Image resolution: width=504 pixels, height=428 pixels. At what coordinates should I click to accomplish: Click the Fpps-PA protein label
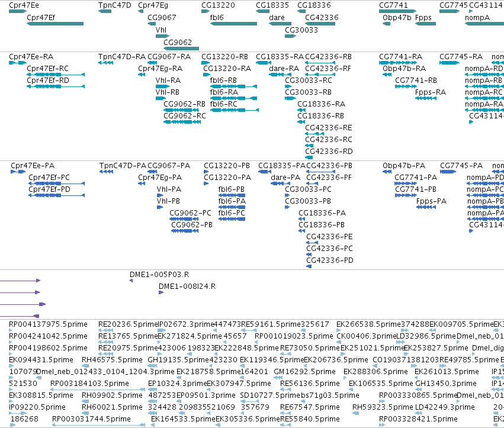click(x=431, y=201)
